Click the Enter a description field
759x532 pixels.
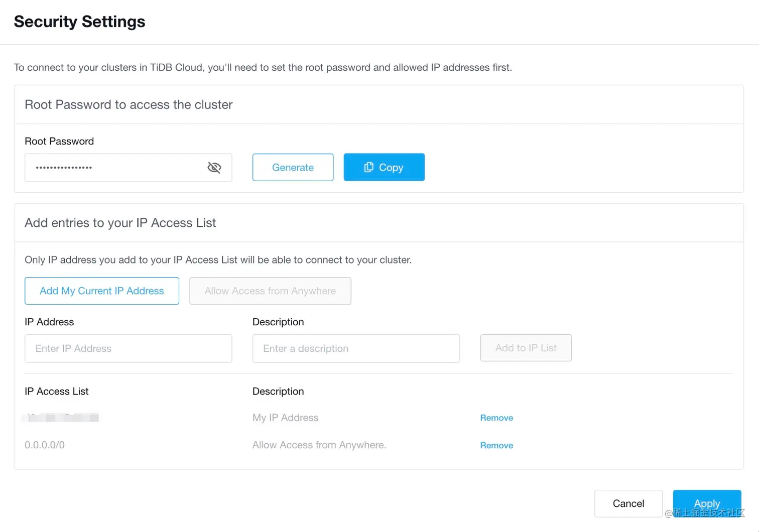[x=356, y=348]
